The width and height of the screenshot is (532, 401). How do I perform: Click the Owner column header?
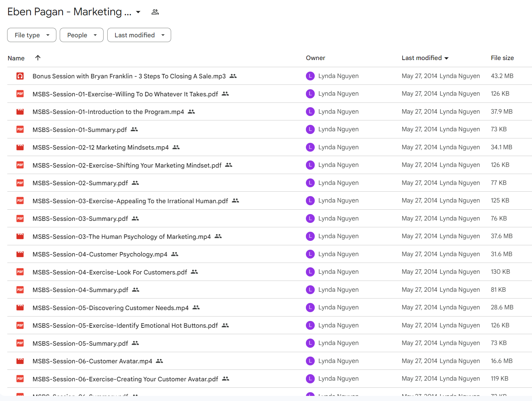point(315,58)
